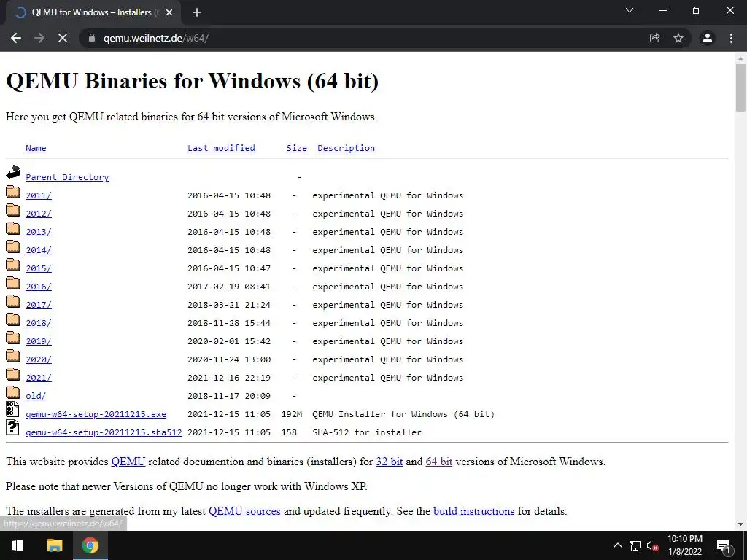Open the old/ directory link
The height and width of the screenshot is (560, 747).
36,396
